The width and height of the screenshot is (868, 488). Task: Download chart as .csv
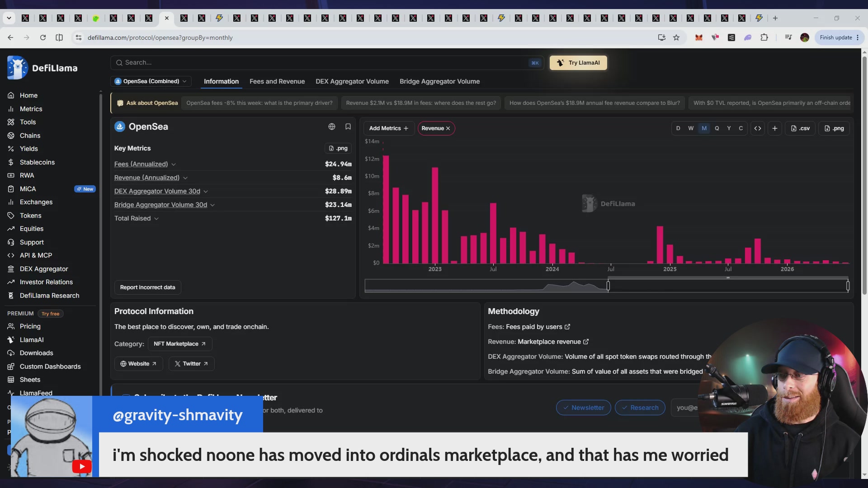(x=800, y=128)
